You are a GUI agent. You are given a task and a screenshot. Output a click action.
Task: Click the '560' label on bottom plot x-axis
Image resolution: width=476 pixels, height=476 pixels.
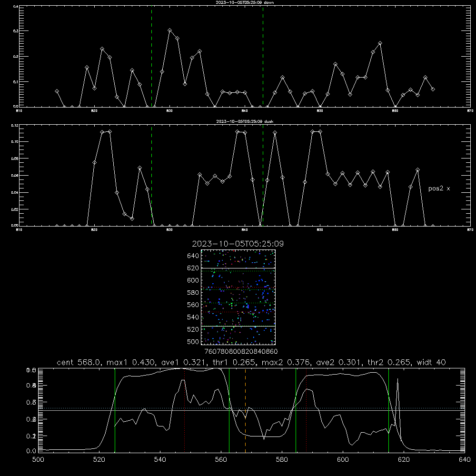(221, 460)
